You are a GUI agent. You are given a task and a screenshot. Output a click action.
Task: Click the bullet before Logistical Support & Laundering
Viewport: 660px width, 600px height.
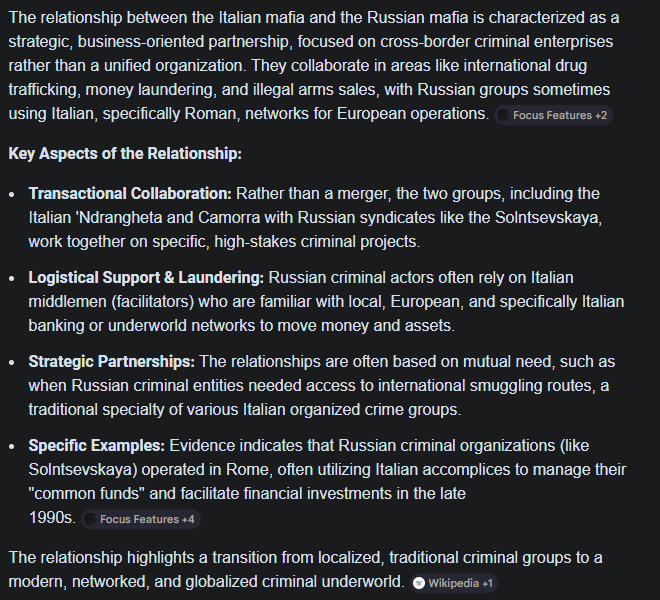tap(13, 277)
